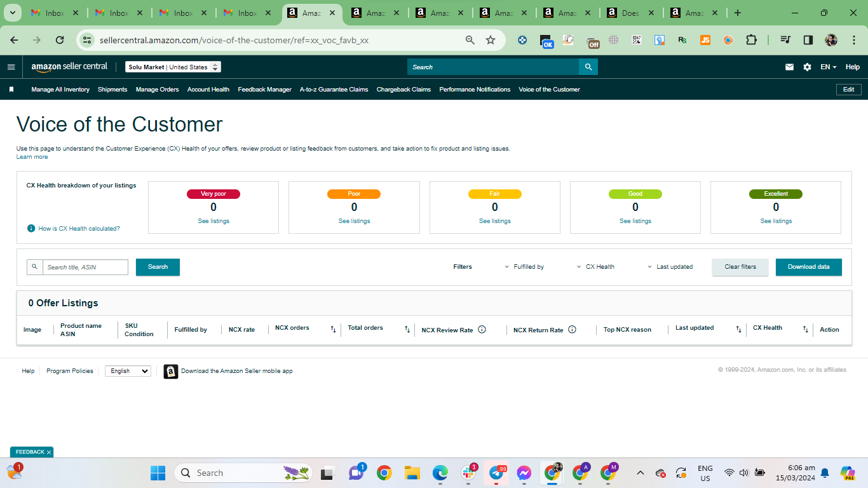The width and height of the screenshot is (868, 488).
Task: Open the tab search chevron in Chrome
Action: pyautogui.click(x=12, y=13)
